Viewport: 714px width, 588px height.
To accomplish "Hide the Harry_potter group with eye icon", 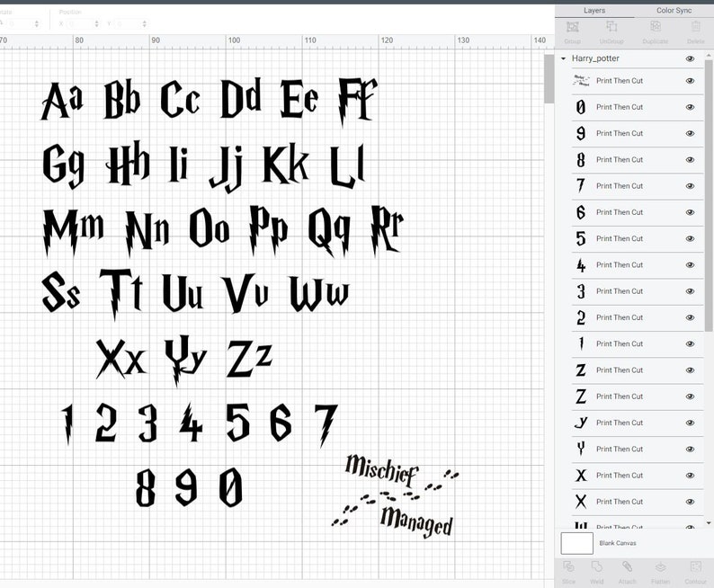I will click(690, 58).
